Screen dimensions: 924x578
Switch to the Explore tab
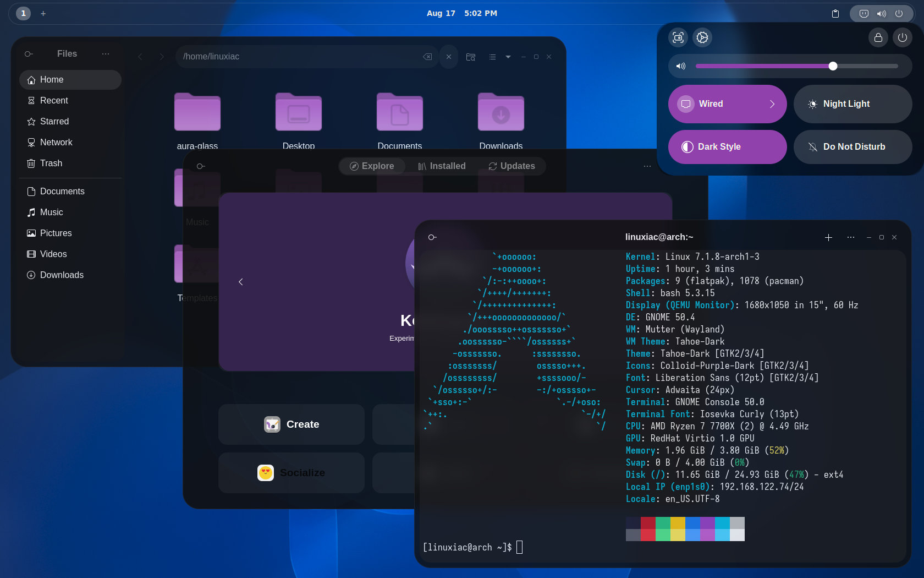(x=372, y=166)
